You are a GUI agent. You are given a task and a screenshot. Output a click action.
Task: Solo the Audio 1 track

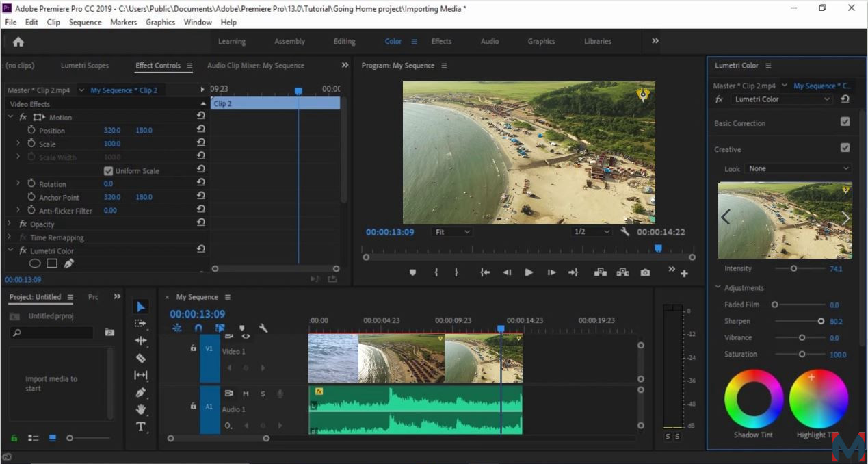(263, 394)
